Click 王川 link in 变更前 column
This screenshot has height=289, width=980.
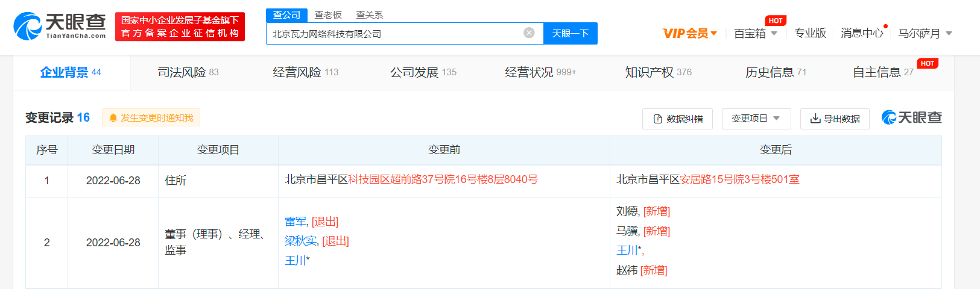pyautogui.click(x=295, y=261)
